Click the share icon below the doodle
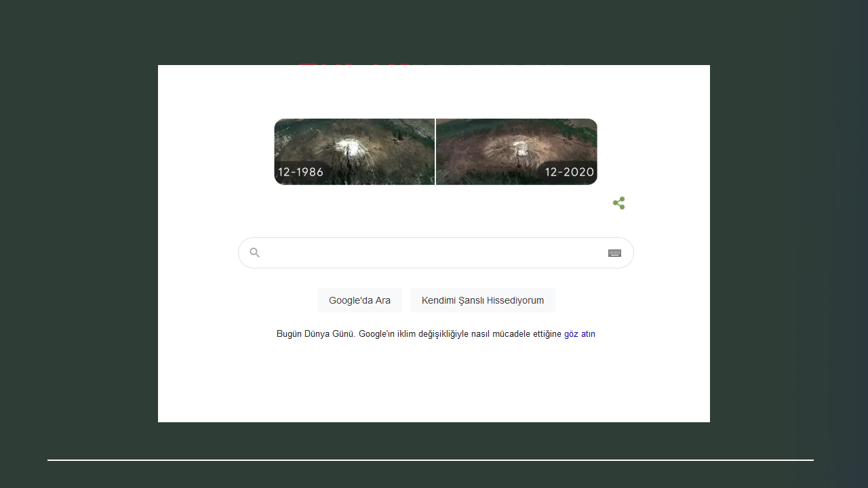This screenshot has width=868, height=488. [618, 203]
